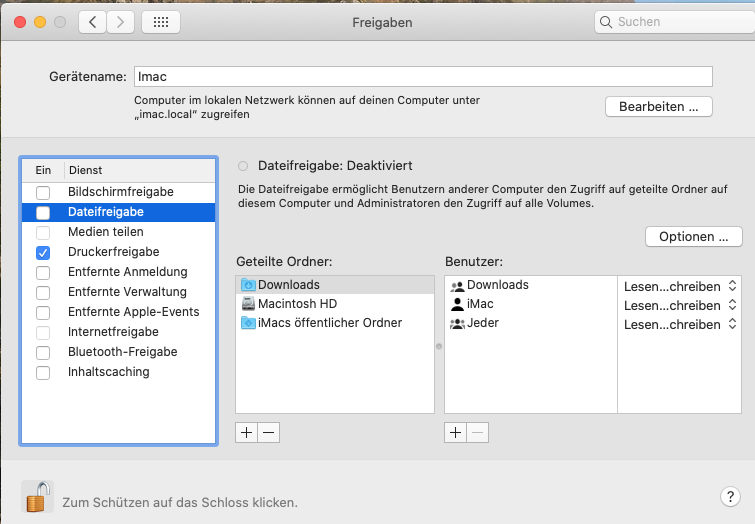Select the Macintosh HD drive icon
This screenshot has width=755, height=524.
248,304
